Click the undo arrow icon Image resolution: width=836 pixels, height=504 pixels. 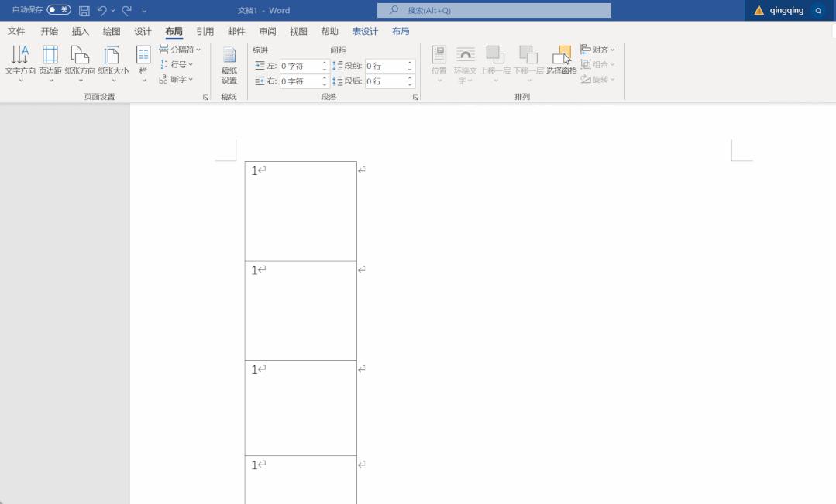click(x=102, y=11)
